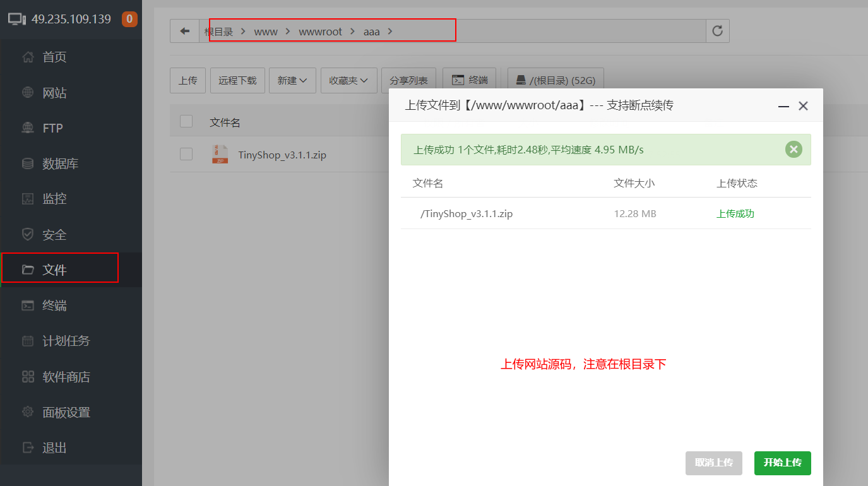Screen dimensions: 868x486
Task: Expand the 新建 dropdown
Action: [292, 81]
